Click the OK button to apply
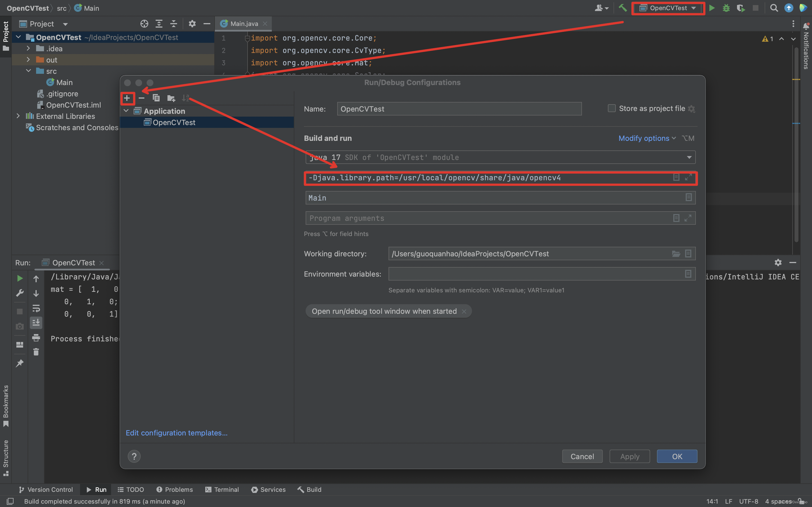Screen dimensions: 812x507 pyautogui.click(x=677, y=456)
